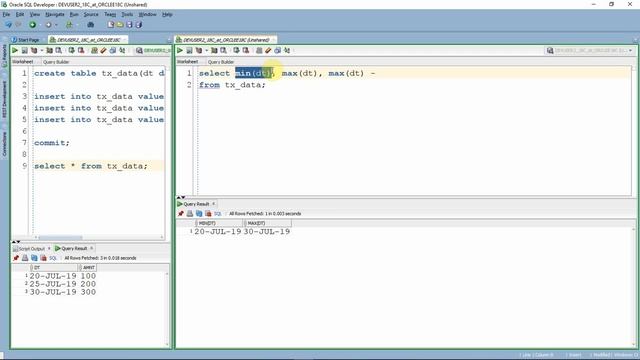Open Query Builder tab in left worksheet
640x360 pixels.
(56, 62)
